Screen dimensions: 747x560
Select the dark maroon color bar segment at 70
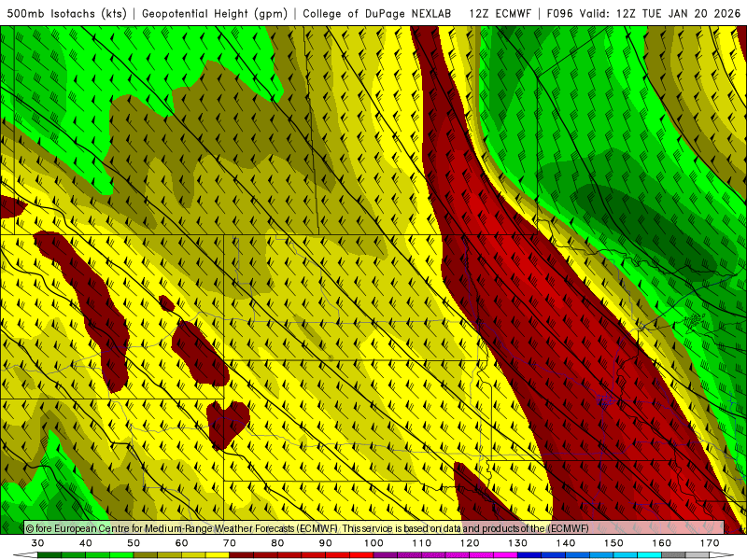pos(241,554)
